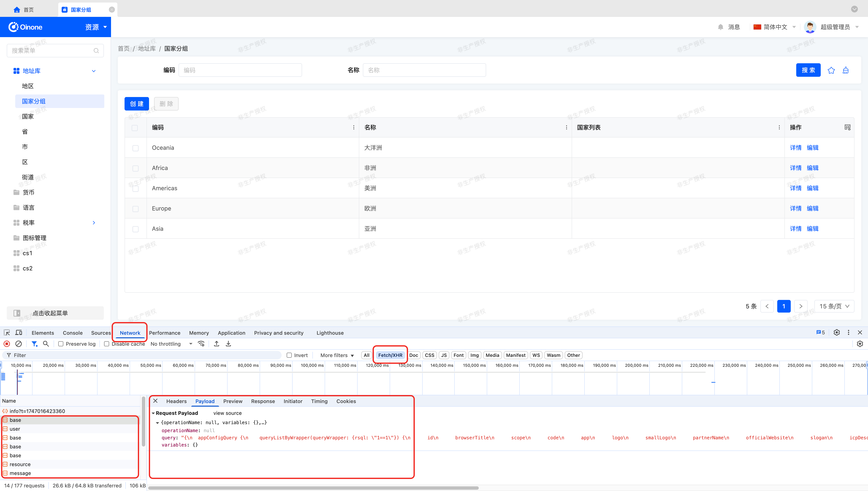This screenshot has width=868, height=491.
Task: Click the blue 创建 button
Action: [x=137, y=104]
